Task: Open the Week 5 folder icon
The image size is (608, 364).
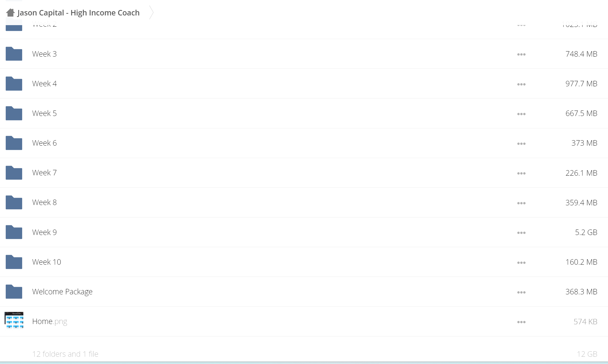Action: (x=14, y=113)
